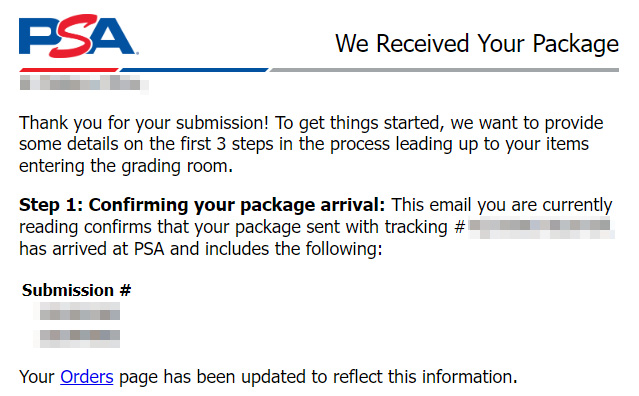Click the gray segment of the divider line

click(x=444, y=70)
